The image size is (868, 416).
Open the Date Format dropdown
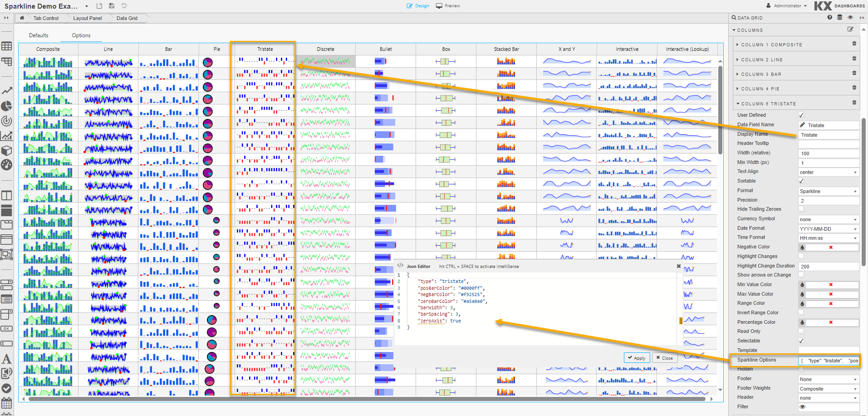point(828,229)
